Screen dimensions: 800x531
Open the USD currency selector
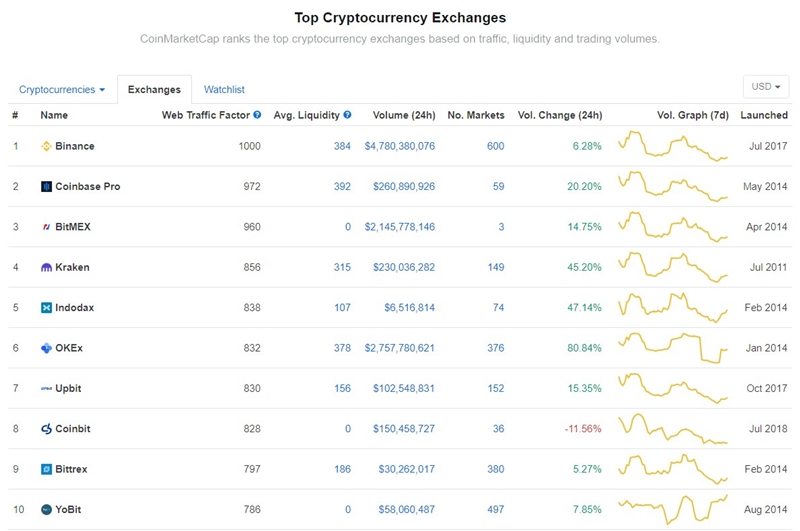[765, 87]
